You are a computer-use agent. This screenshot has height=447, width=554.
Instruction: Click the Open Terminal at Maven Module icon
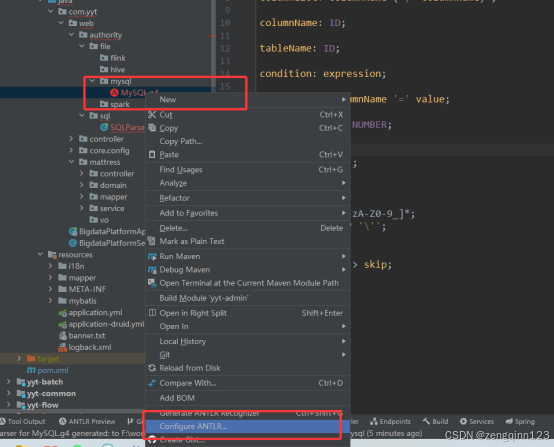point(152,283)
